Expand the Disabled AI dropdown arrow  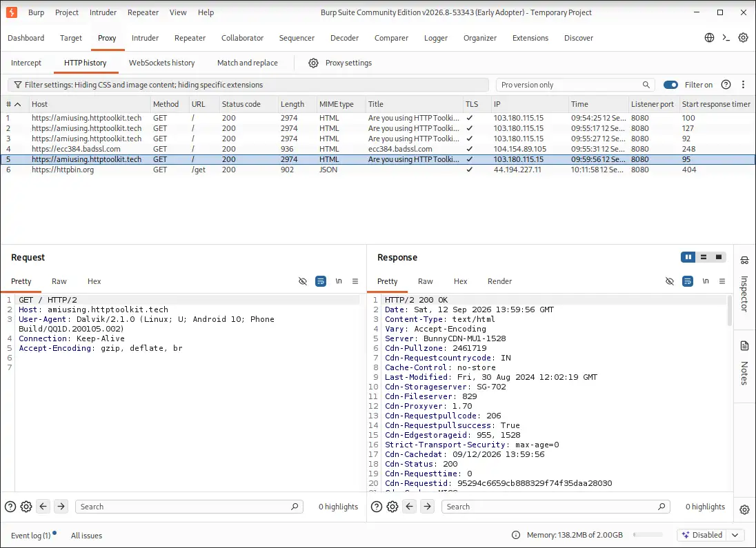(735, 535)
